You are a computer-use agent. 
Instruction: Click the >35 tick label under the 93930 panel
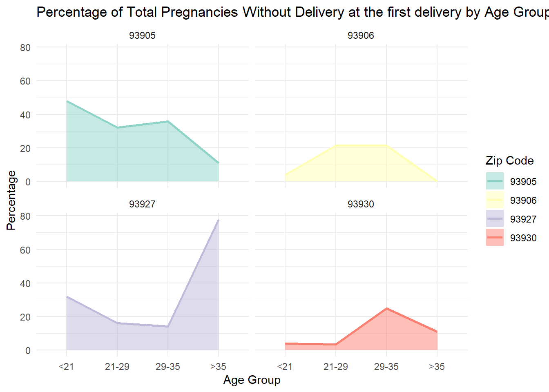437,367
